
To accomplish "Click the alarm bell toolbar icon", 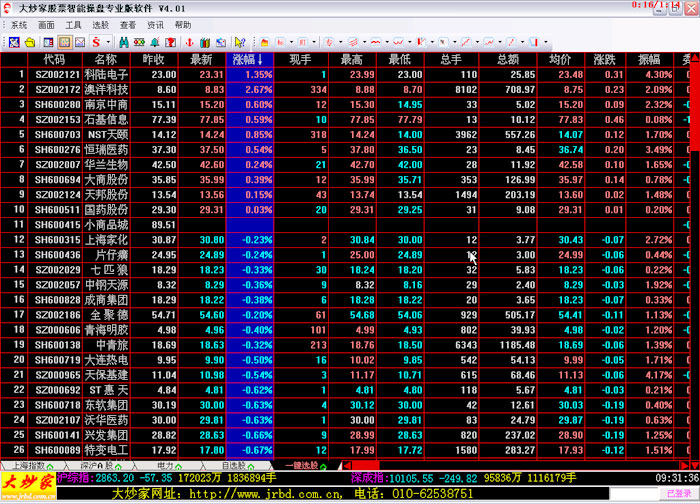I will pos(155,42).
